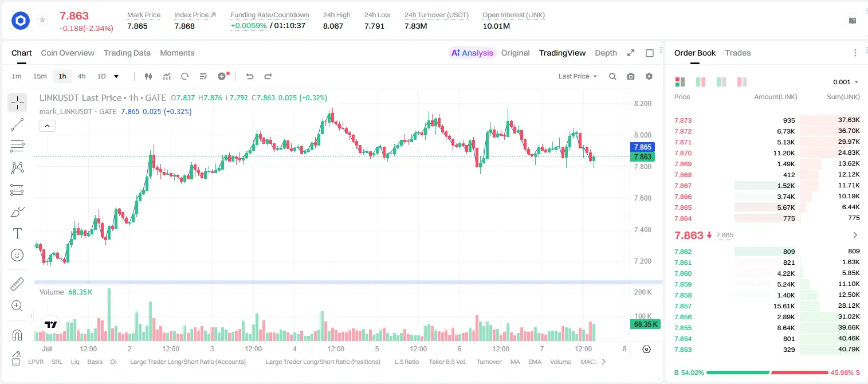The image size is (868, 384).
Task: Undo the last chart action
Action: tap(250, 76)
